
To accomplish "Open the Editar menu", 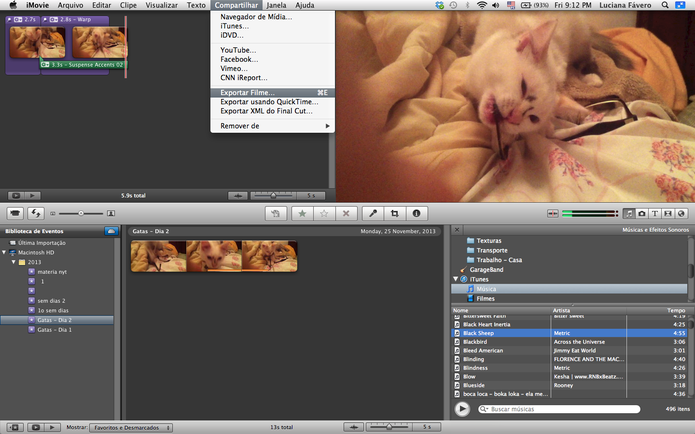I will pyautogui.click(x=102, y=5).
